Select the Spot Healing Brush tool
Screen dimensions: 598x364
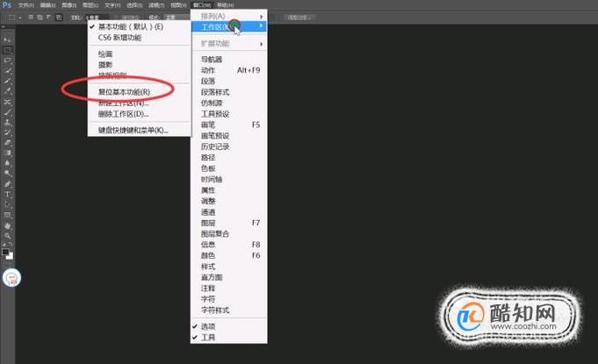(x=7, y=102)
